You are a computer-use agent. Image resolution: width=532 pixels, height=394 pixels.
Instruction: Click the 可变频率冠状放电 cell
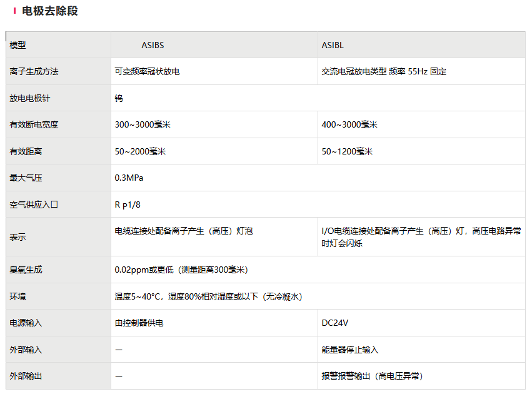pos(148,72)
